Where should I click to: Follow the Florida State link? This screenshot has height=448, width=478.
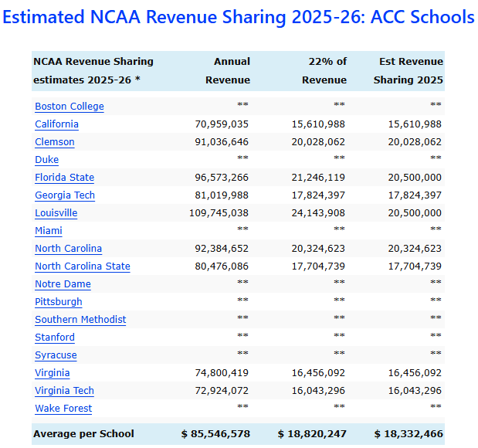pyautogui.click(x=64, y=178)
